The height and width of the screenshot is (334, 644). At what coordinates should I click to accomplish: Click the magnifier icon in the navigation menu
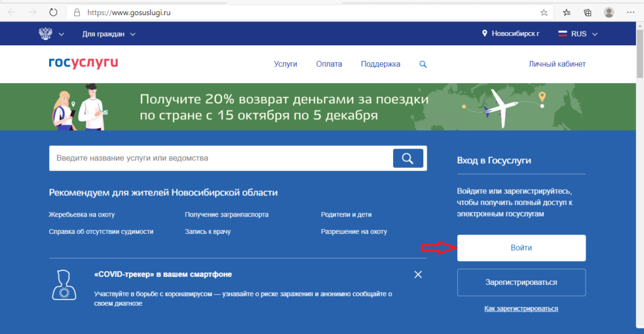pos(423,64)
